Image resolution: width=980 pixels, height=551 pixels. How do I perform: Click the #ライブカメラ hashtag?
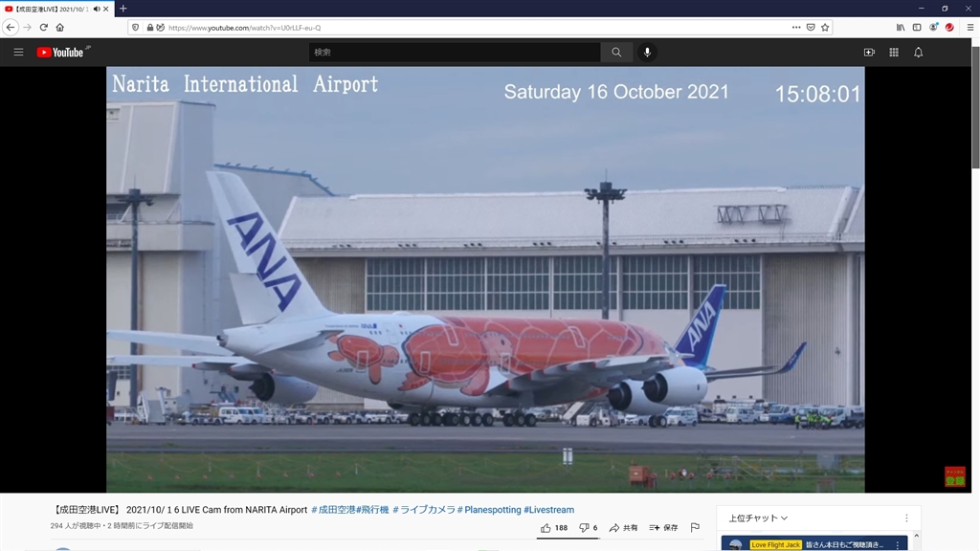pyautogui.click(x=424, y=510)
